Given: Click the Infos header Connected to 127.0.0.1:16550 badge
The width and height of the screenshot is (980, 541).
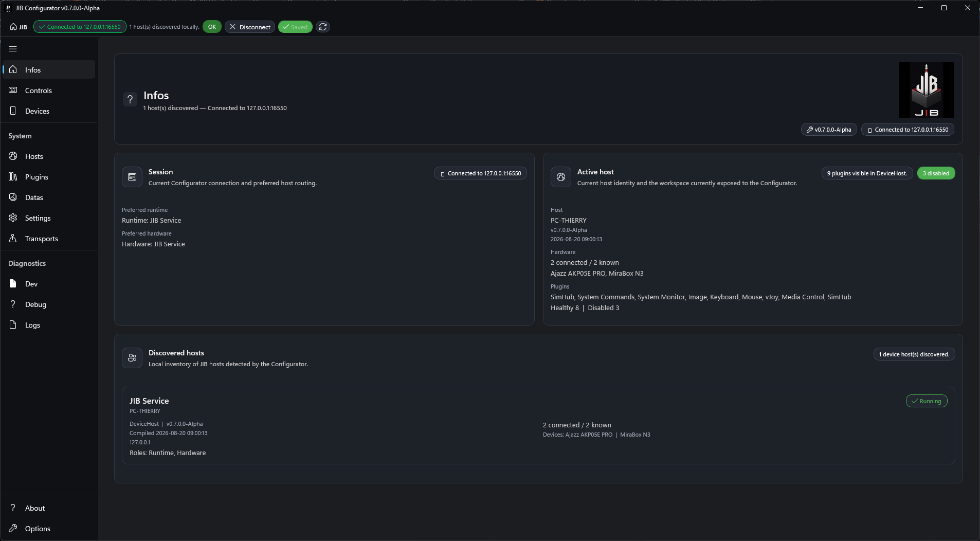Looking at the screenshot, I should point(908,130).
